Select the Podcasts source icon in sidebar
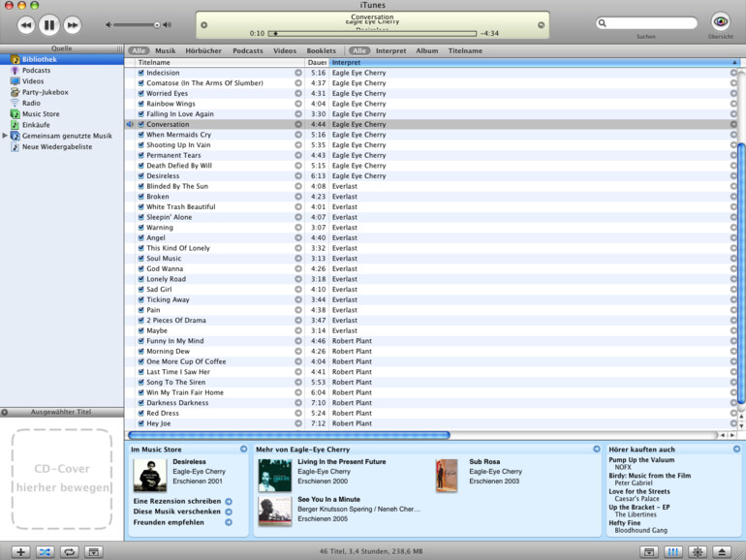The image size is (746, 560). (x=15, y=71)
